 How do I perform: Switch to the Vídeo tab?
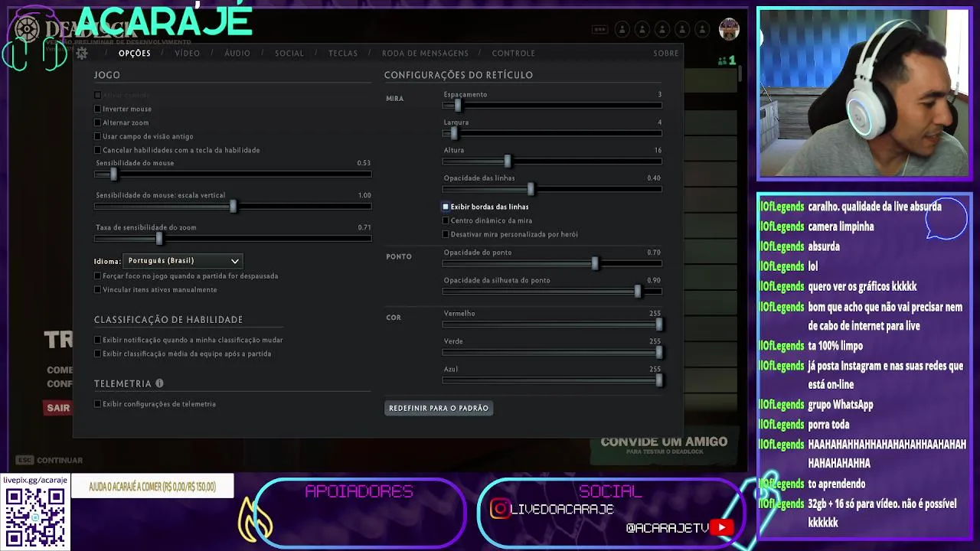click(187, 54)
